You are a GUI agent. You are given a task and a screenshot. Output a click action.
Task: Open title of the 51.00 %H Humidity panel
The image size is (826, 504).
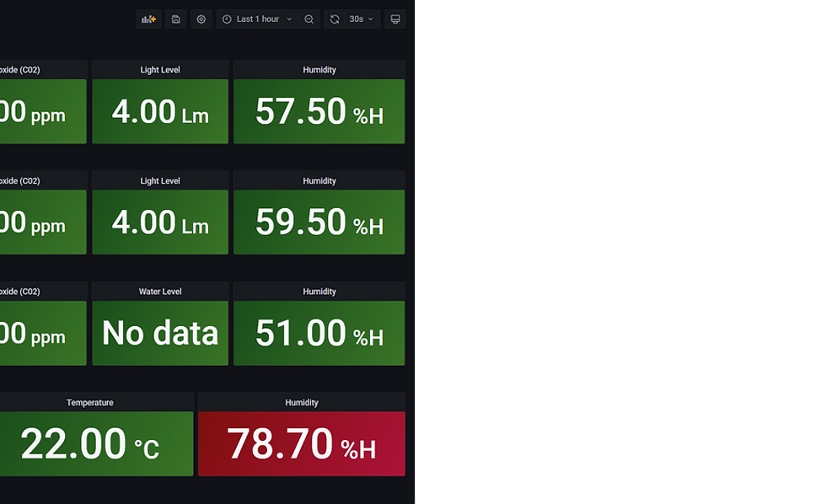pyautogui.click(x=319, y=292)
